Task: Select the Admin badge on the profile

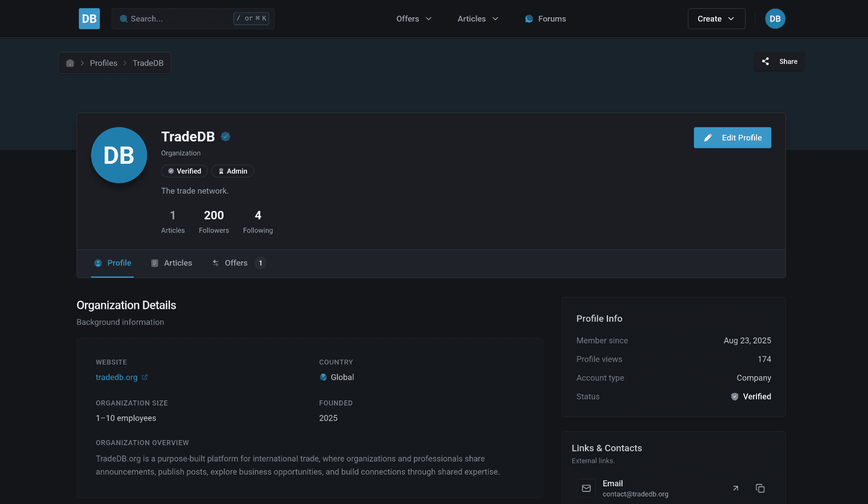Action: [x=232, y=171]
